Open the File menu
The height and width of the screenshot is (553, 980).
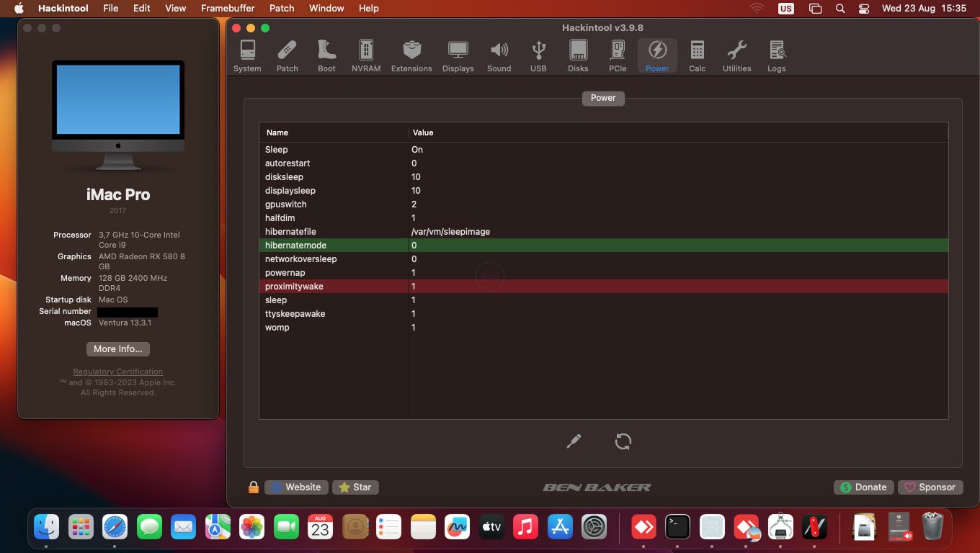(x=110, y=8)
